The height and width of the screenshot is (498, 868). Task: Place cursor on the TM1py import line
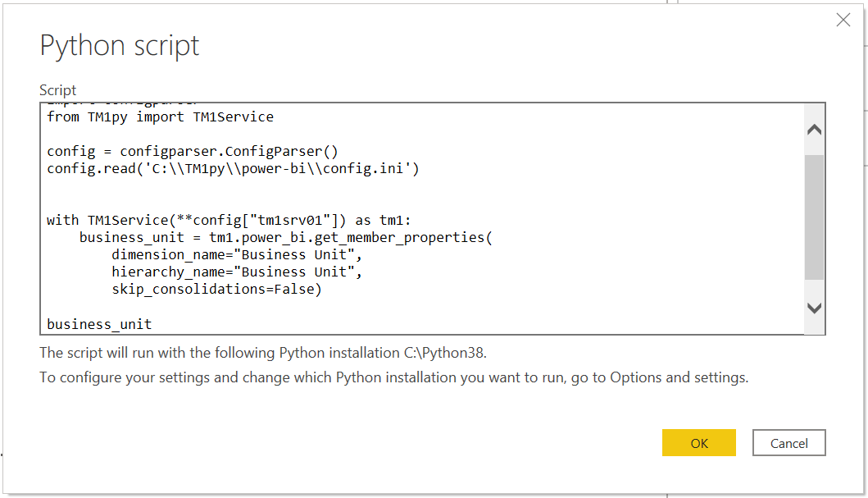pyautogui.click(x=160, y=117)
